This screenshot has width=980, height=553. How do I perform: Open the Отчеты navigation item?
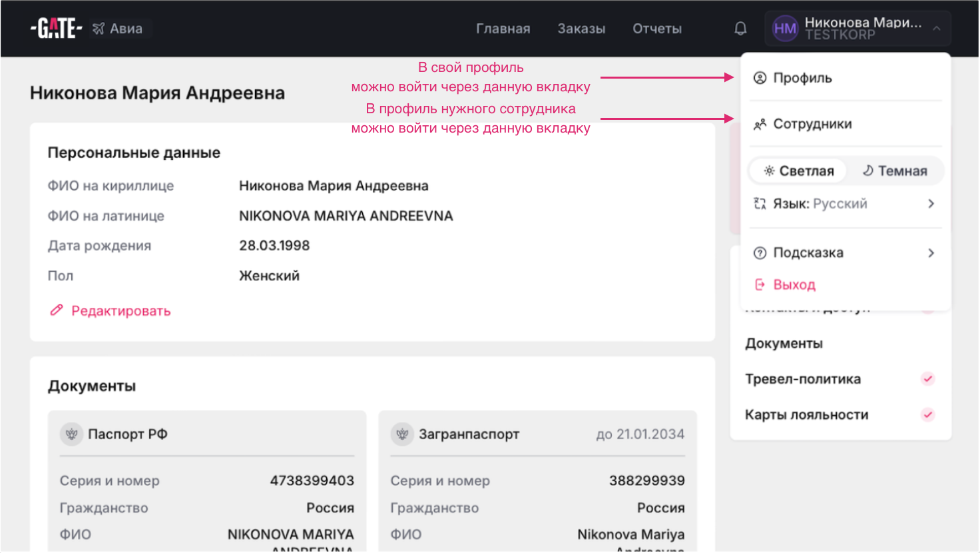click(656, 29)
